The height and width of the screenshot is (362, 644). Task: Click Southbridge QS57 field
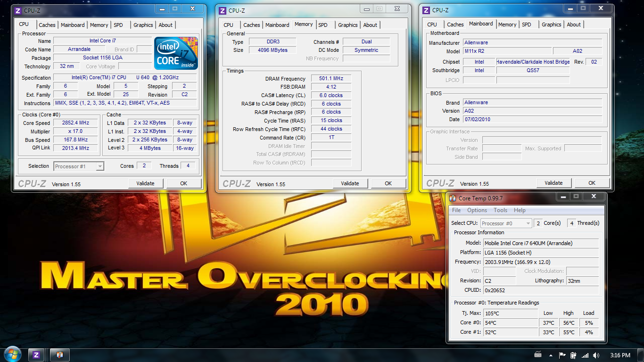click(x=533, y=70)
